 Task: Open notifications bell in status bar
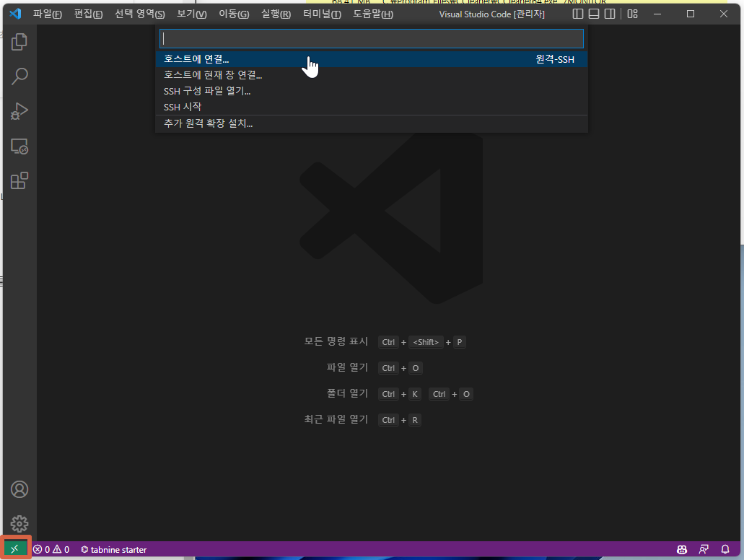click(725, 550)
